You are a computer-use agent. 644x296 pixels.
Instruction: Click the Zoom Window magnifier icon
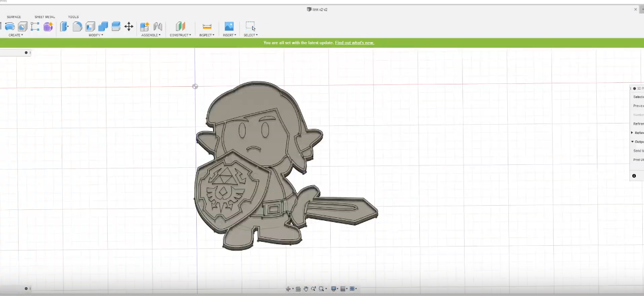point(321,289)
